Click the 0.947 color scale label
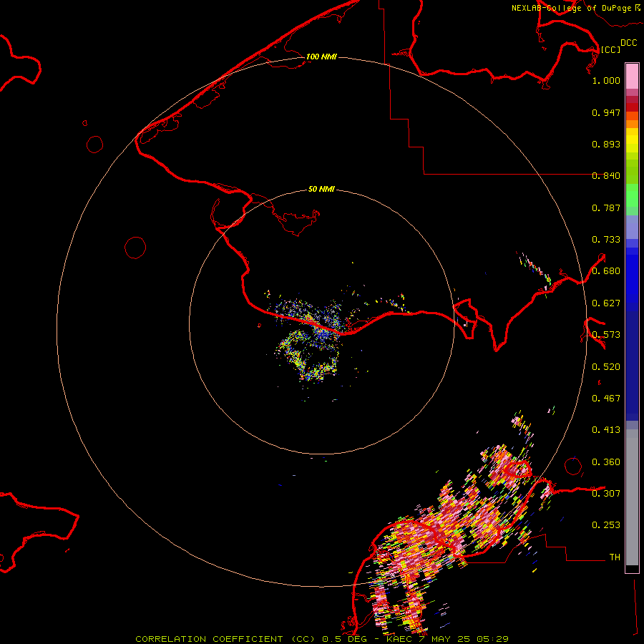644x644 pixels. (x=606, y=112)
